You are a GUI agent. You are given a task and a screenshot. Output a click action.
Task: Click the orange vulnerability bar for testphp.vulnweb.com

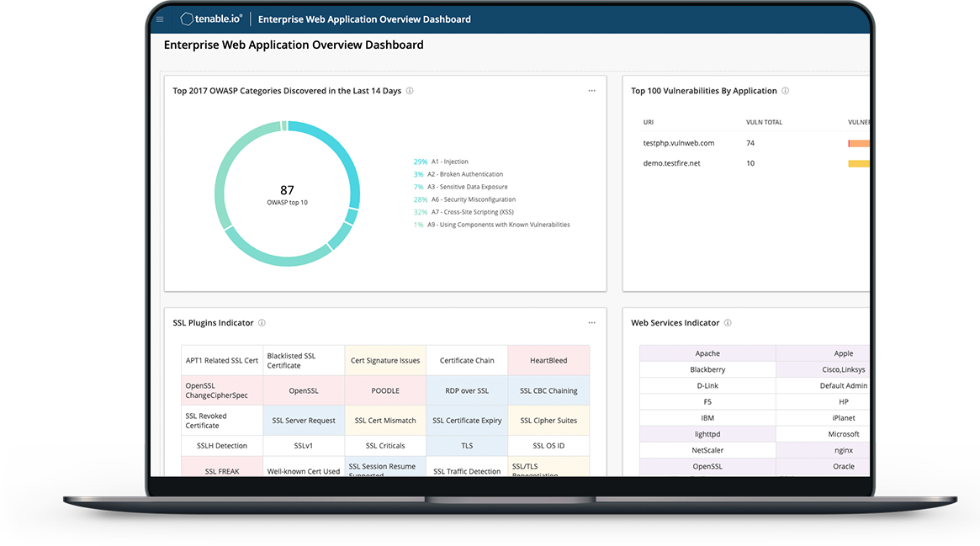[x=859, y=144]
